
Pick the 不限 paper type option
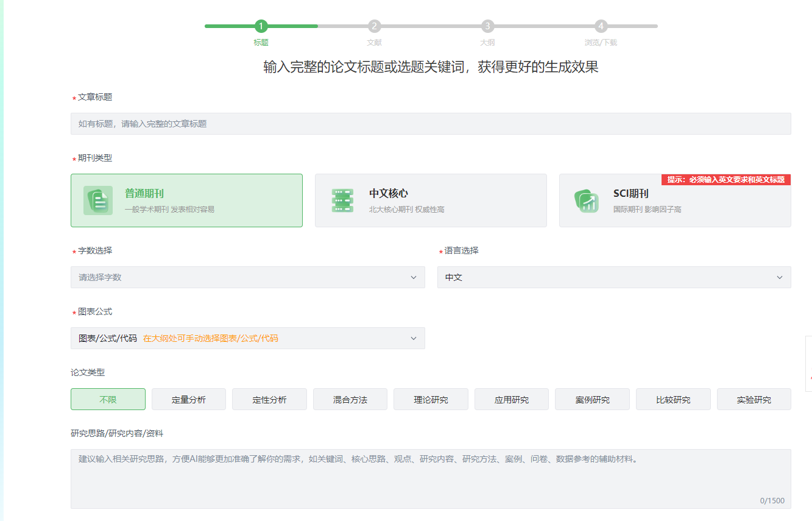108,400
